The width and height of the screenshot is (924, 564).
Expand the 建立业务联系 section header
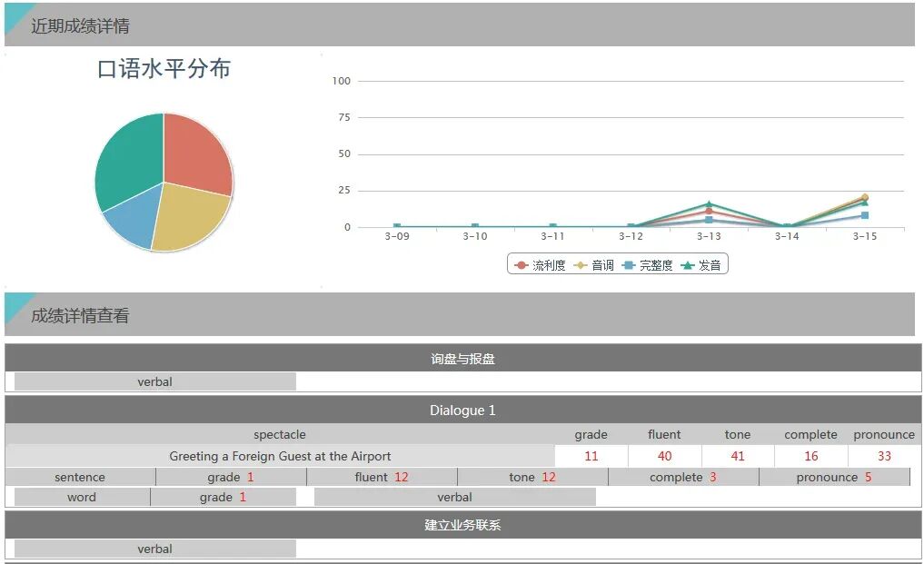pos(462,525)
